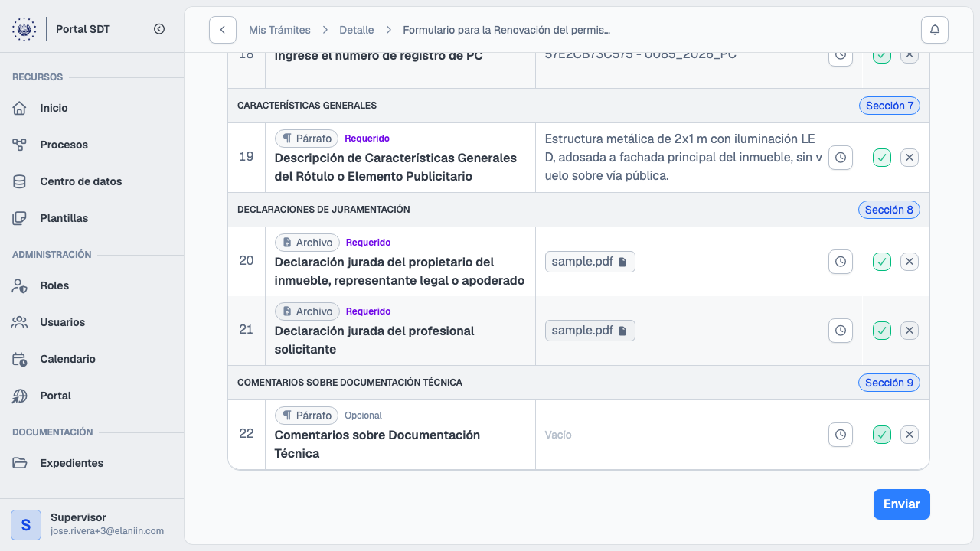Screen dimensions: 980x551
Task: Open sample.pdf in row 21
Action: tap(590, 331)
